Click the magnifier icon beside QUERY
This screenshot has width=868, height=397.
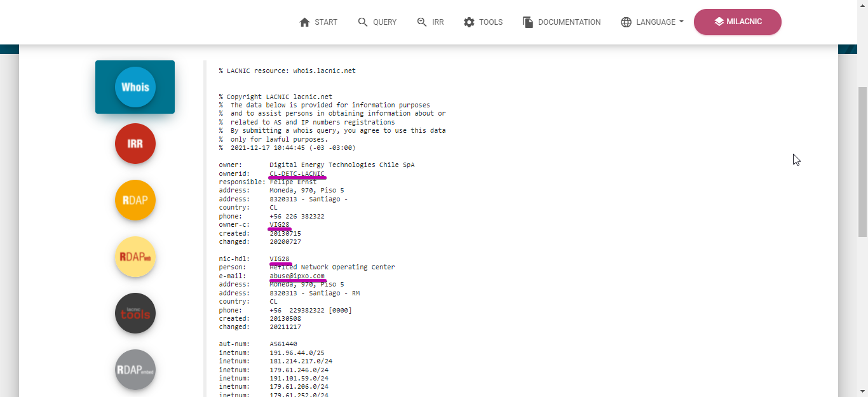pos(363,22)
